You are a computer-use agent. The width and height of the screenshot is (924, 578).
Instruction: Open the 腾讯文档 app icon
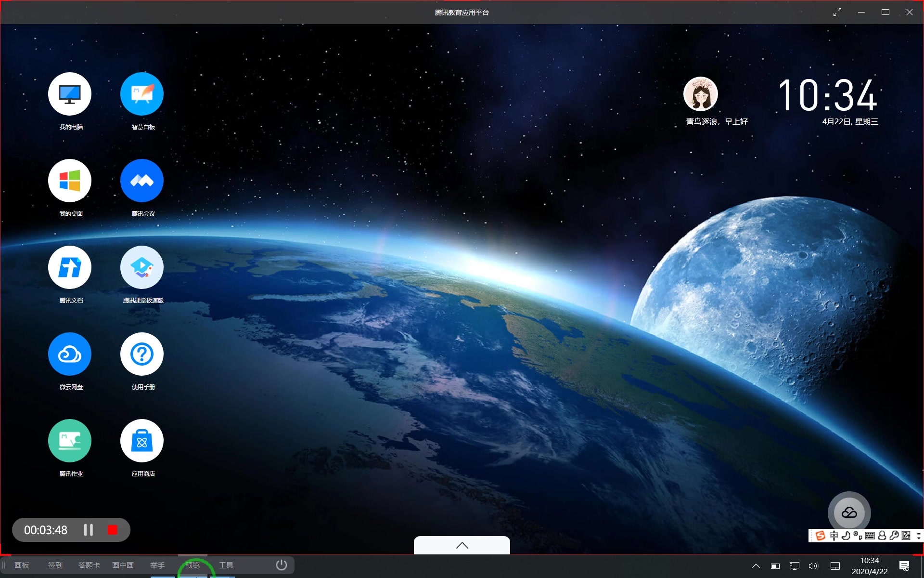(x=70, y=267)
